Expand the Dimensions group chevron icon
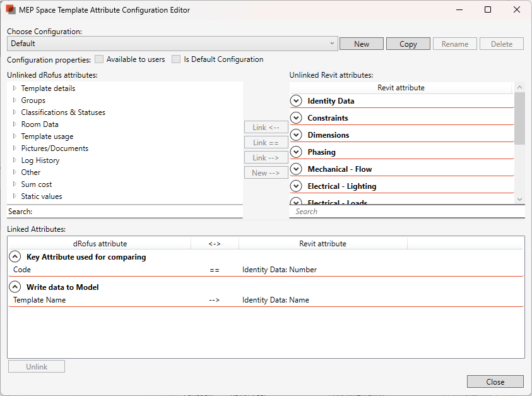 click(x=296, y=135)
